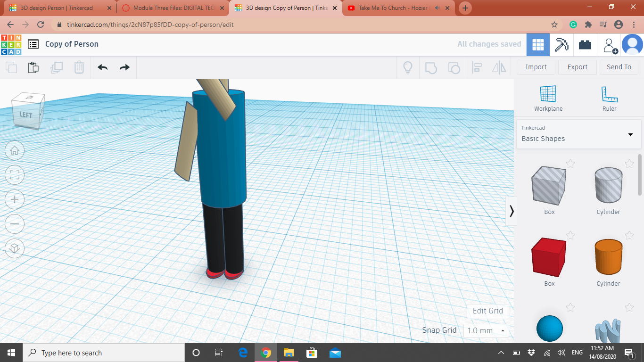The width and height of the screenshot is (644, 362).
Task: Click the Fit all in view button
Action: [15, 175]
